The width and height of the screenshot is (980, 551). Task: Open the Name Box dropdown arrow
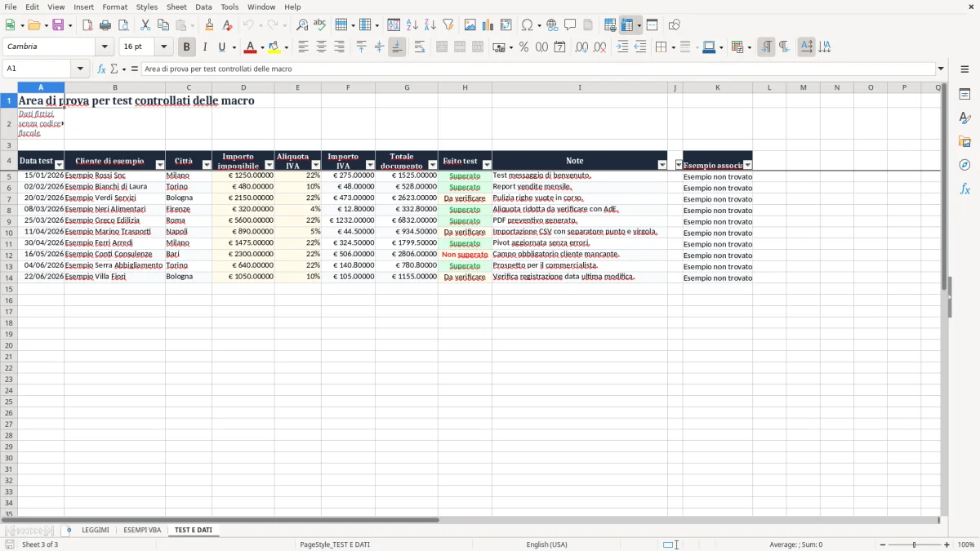click(x=81, y=69)
